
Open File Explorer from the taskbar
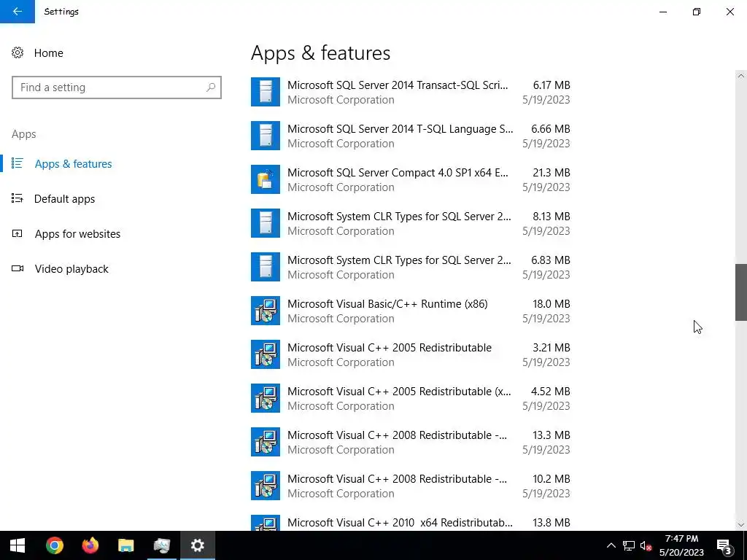(x=125, y=545)
